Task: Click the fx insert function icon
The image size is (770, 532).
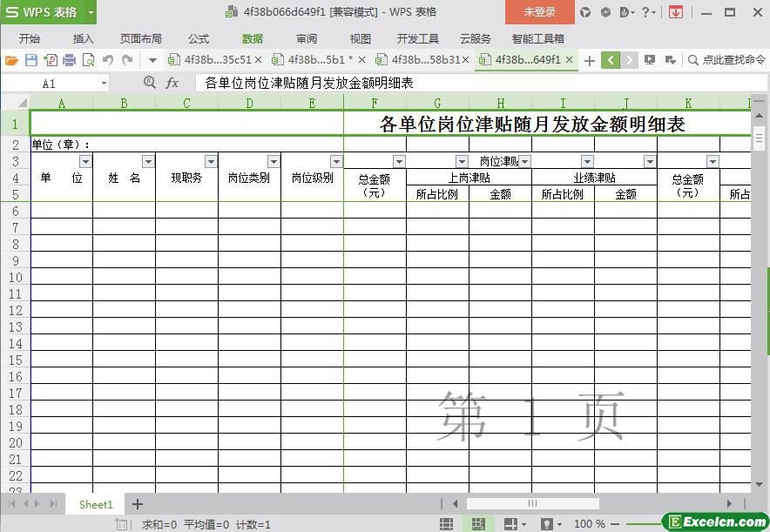Action: coord(172,83)
